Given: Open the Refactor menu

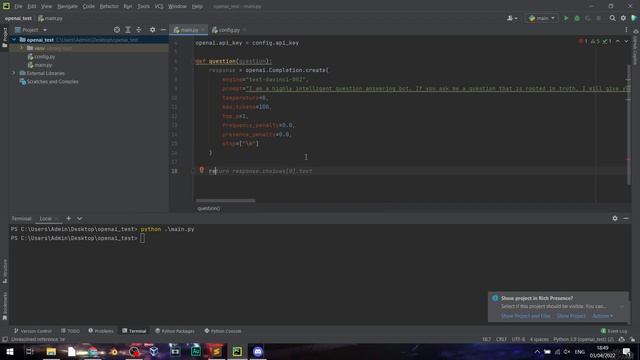Looking at the screenshot, I should coord(109,7).
